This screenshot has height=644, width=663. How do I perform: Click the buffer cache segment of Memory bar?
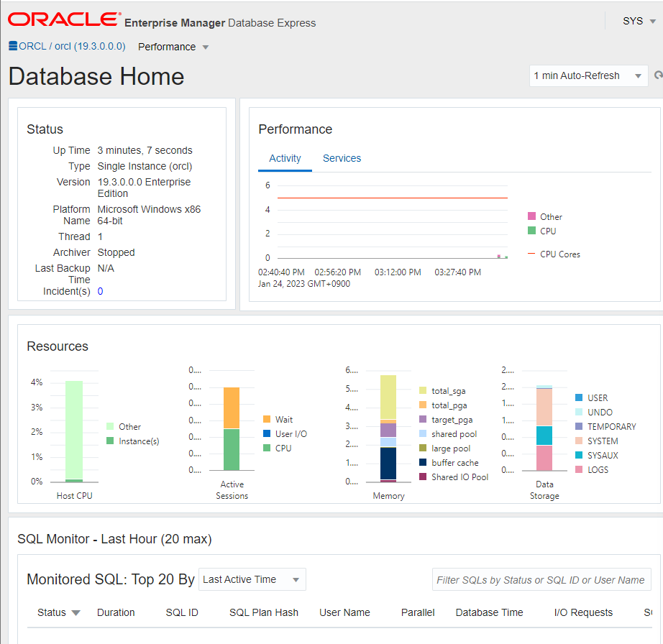tap(388, 463)
